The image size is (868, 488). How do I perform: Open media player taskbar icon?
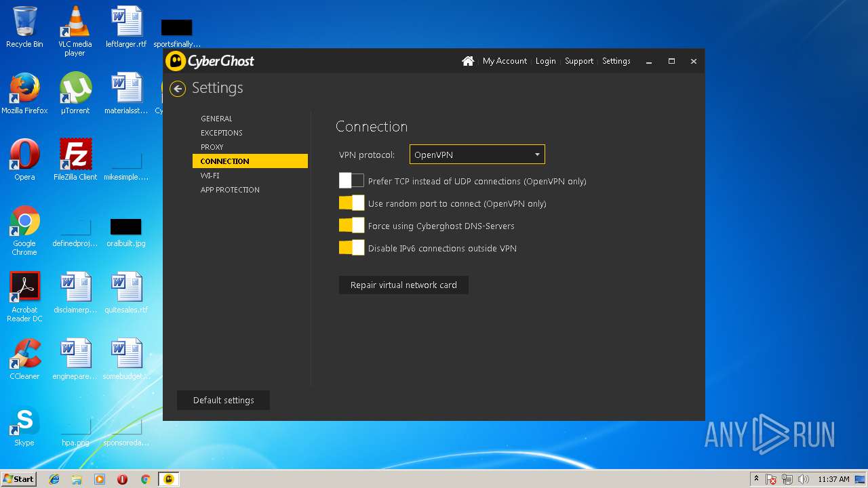coord(100,479)
